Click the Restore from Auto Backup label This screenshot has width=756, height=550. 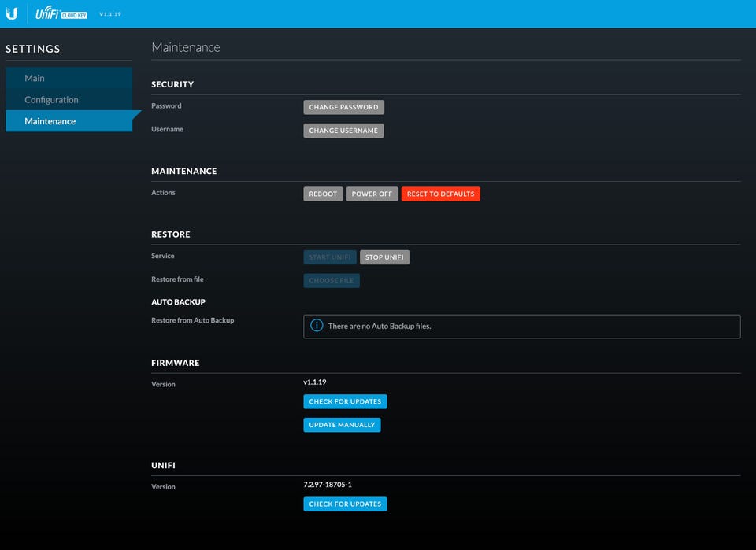coord(192,320)
